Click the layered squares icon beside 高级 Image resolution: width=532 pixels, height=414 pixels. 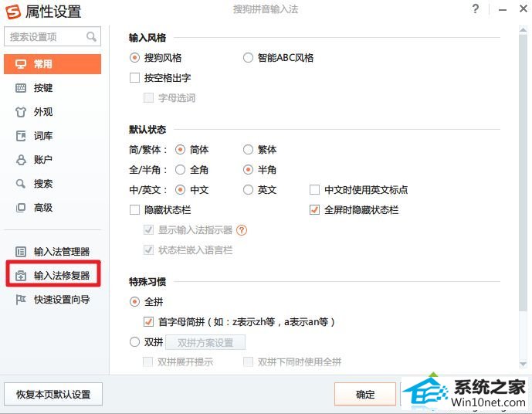tap(21, 207)
